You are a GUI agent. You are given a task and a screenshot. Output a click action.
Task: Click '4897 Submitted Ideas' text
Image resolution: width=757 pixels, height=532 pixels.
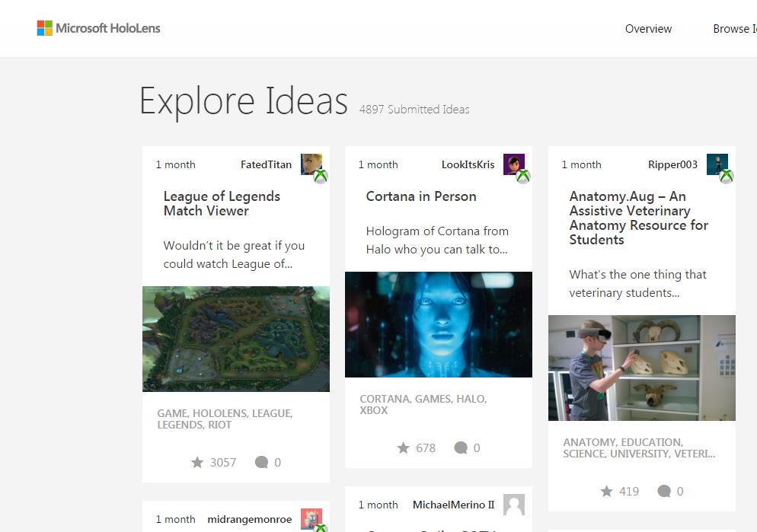(x=414, y=110)
